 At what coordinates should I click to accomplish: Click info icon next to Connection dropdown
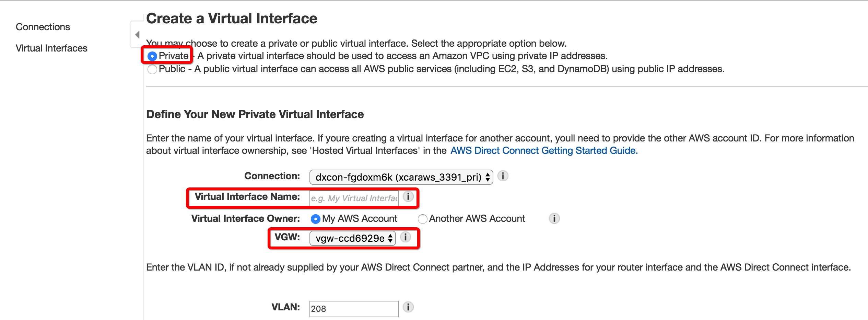(x=503, y=176)
